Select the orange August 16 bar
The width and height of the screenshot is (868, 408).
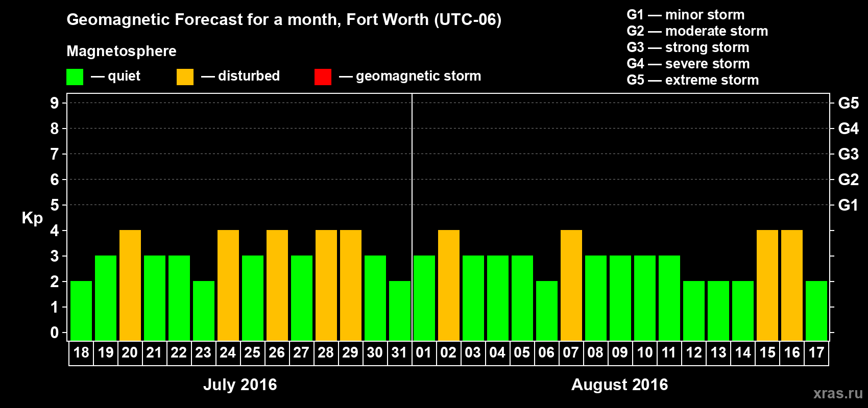pos(792,285)
